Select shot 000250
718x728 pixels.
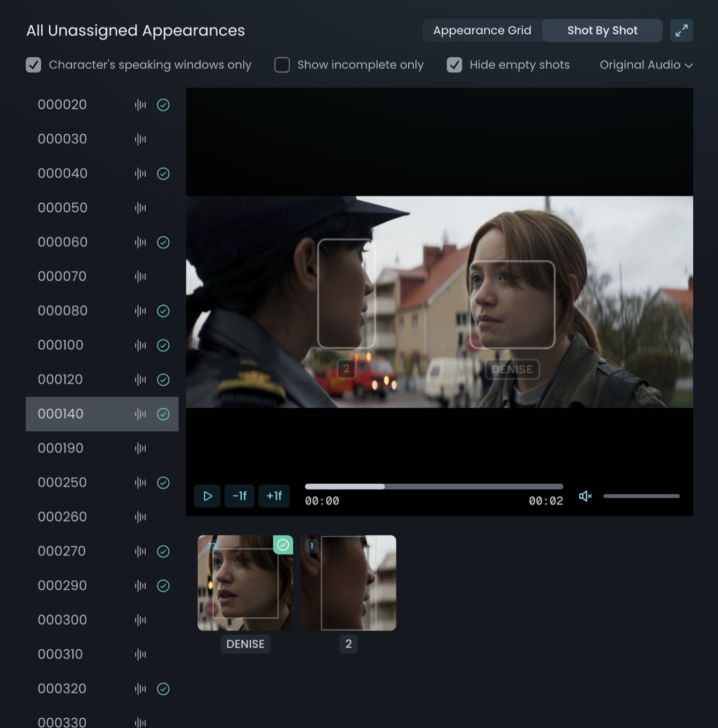(x=102, y=482)
